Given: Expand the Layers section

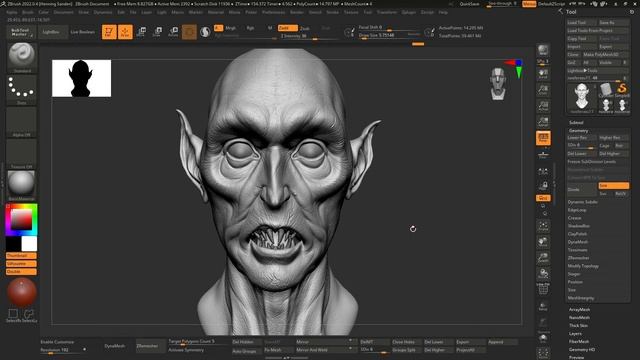Looking at the screenshot, I should (575, 333).
